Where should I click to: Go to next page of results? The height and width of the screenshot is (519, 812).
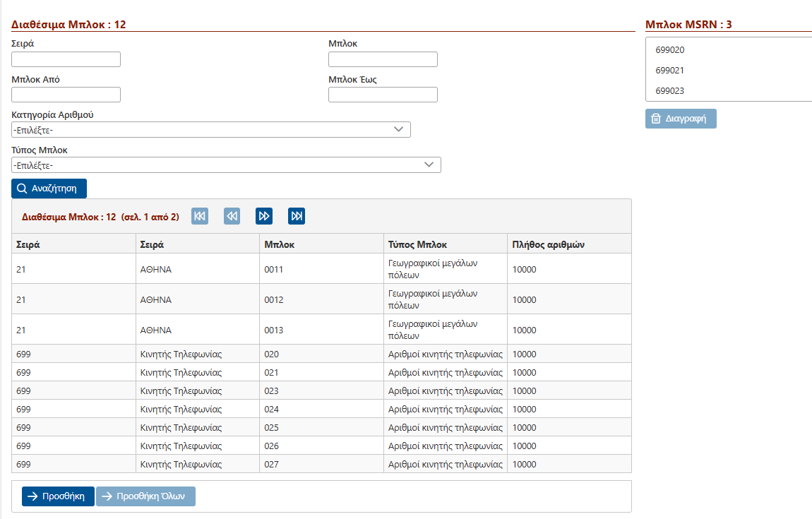point(264,216)
